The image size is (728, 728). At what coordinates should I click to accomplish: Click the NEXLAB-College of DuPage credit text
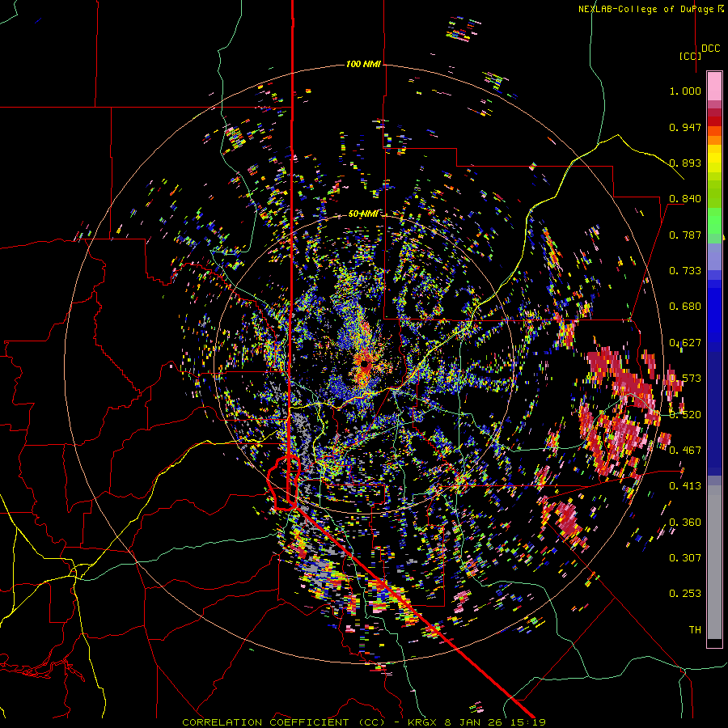650,9
